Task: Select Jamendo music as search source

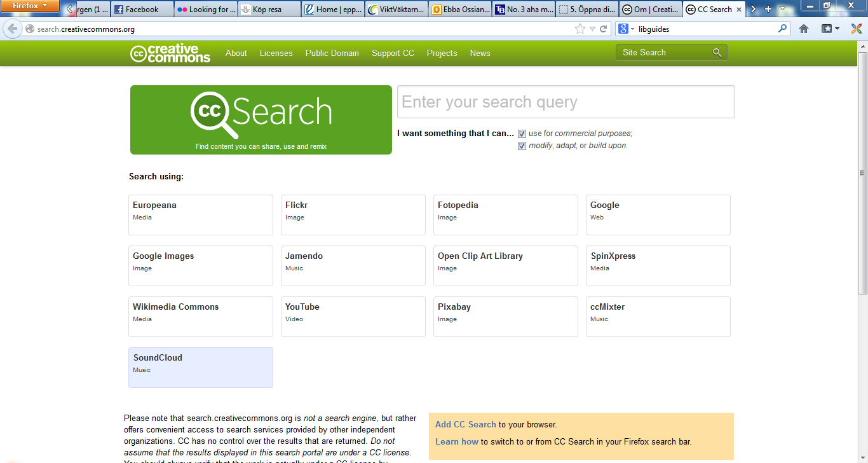Action: 353,266
